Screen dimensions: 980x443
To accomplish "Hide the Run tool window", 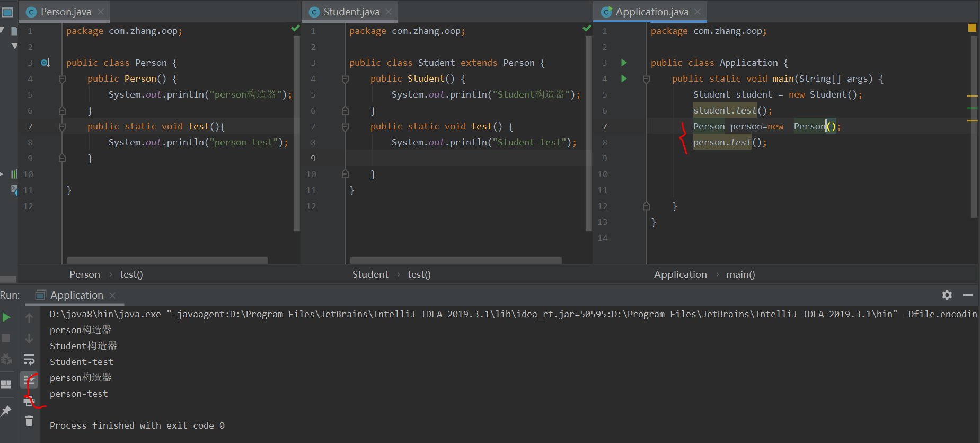I will pos(968,295).
